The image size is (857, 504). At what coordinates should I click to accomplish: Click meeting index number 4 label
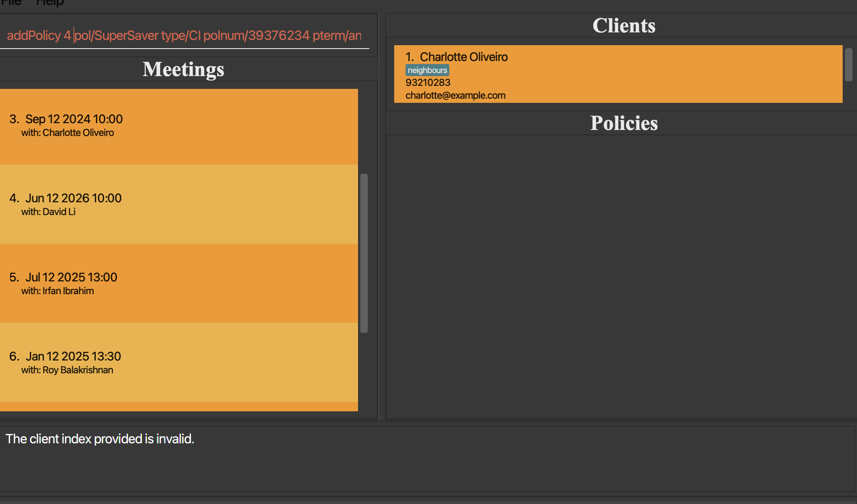14,198
